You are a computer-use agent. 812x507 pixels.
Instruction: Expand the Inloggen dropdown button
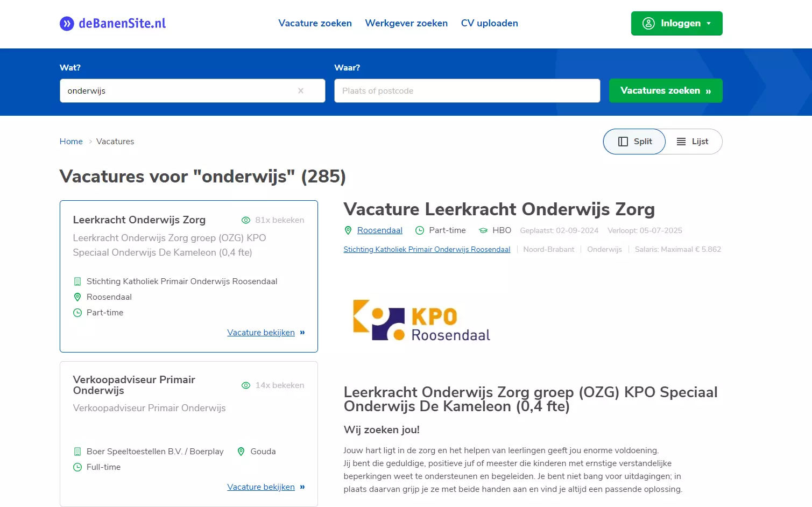point(676,23)
